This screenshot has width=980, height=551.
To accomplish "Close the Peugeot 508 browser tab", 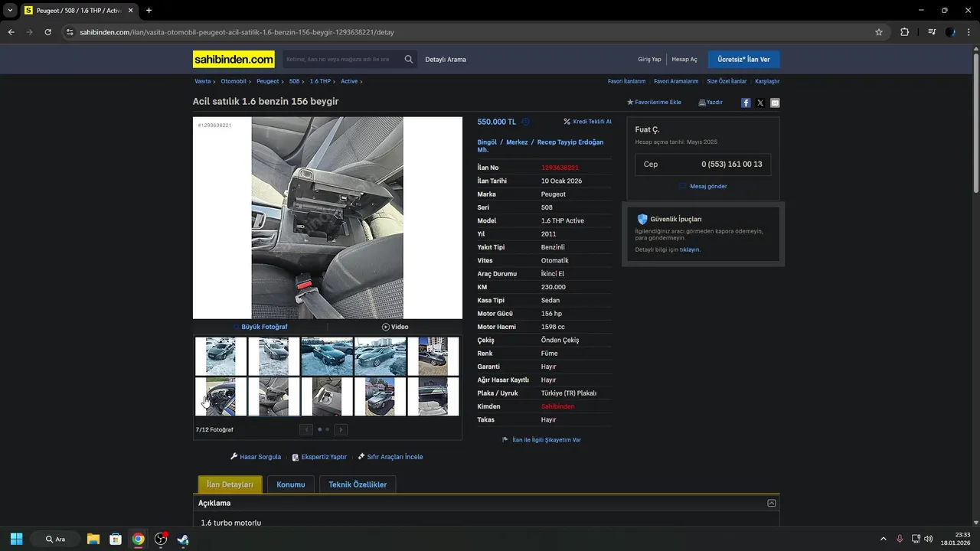I will [x=130, y=11].
